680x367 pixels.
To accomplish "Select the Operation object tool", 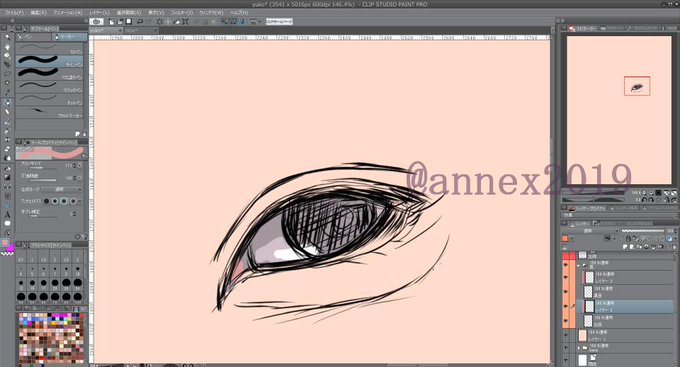I will click(x=7, y=56).
